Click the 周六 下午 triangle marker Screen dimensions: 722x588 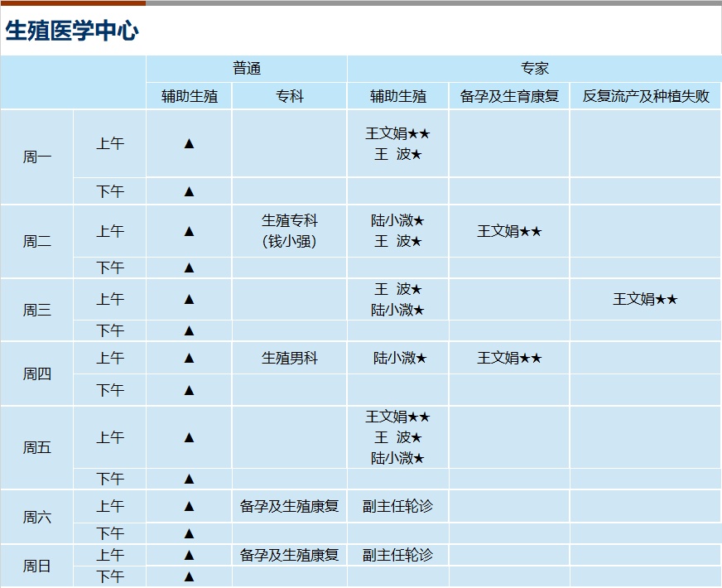pos(190,533)
